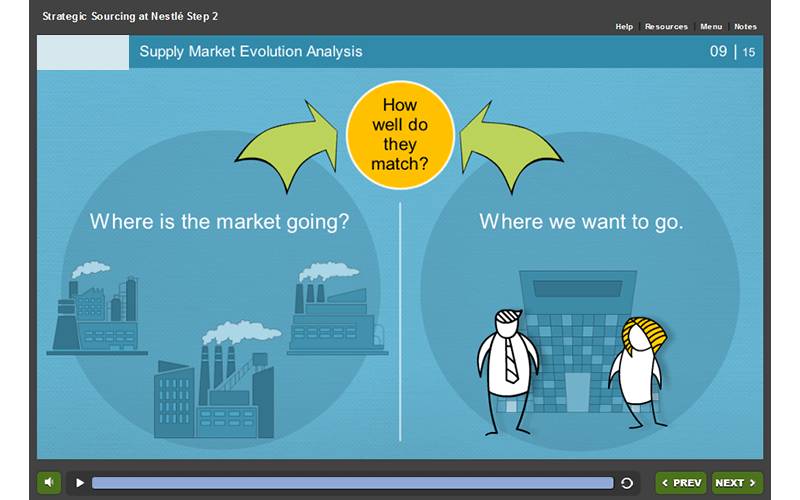Open the Help link
This screenshot has height=500, width=800.
pos(624,27)
